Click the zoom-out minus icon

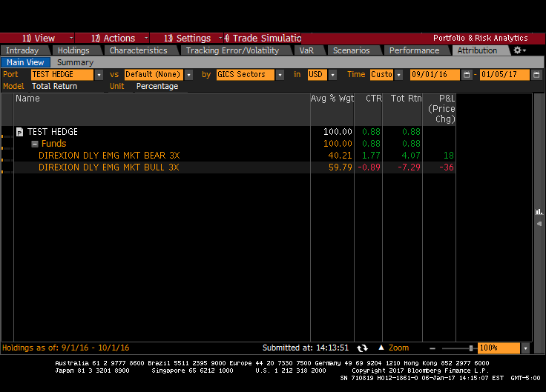(432, 348)
